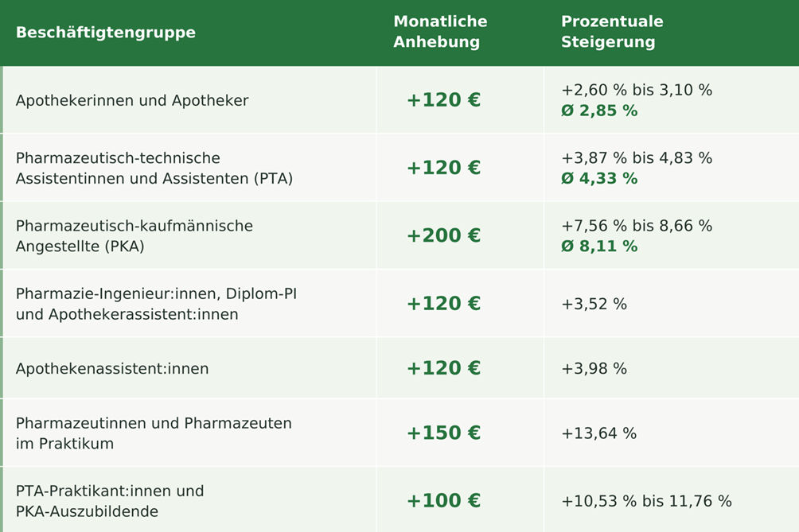Select Pharmazeutinnen und Pharmazeuten im Praktikum label
799x532 pixels.
(x=154, y=433)
